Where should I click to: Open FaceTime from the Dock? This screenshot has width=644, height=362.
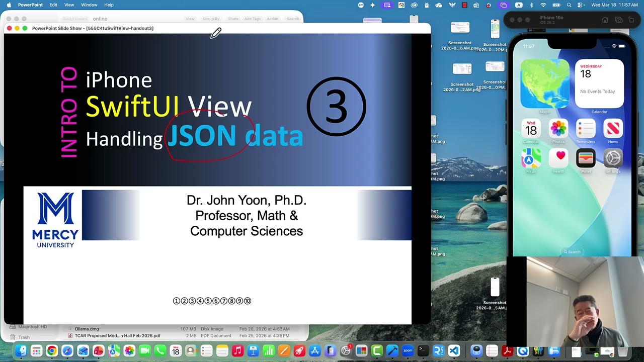click(x=144, y=351)
